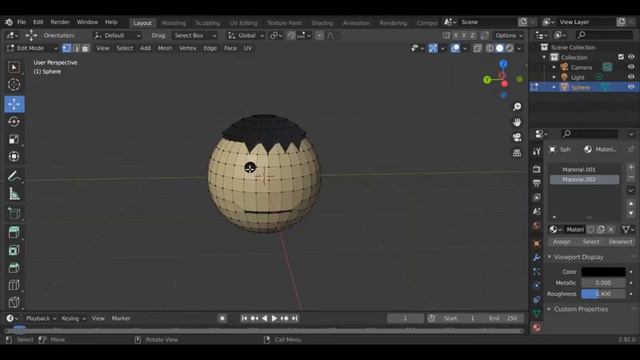Open the Mesh menu in viewport header
640x360 pixels.
pyautogui.click(x=164, y=48)
